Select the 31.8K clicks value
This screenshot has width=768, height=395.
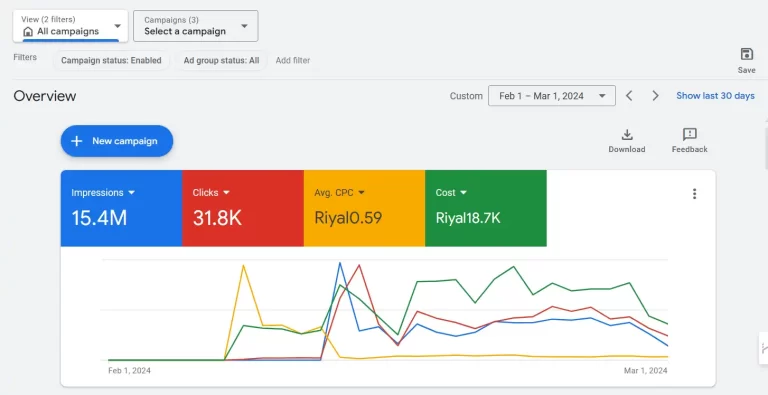(x=217, y=218)
